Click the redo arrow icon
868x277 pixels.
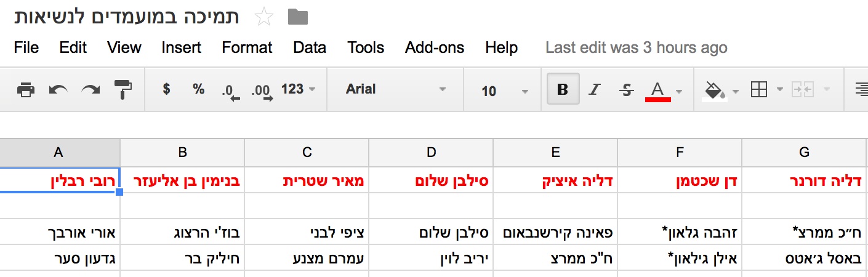(x=90, y=90)
